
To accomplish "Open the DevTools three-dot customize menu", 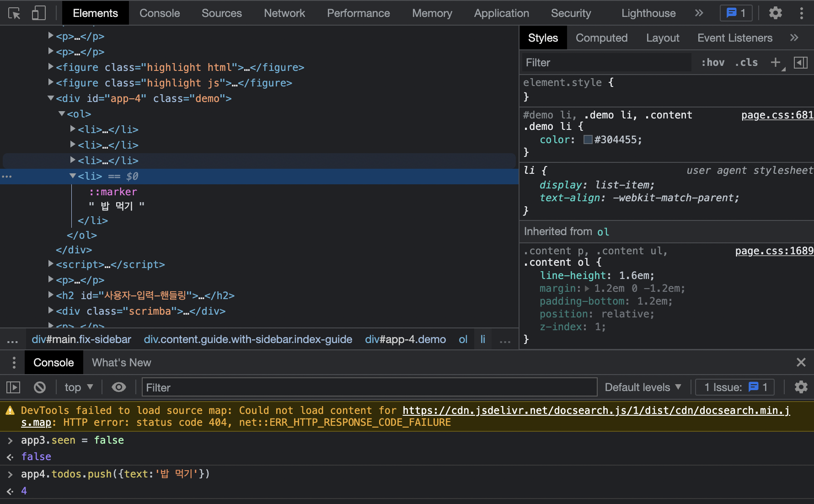I will point(802,13).
